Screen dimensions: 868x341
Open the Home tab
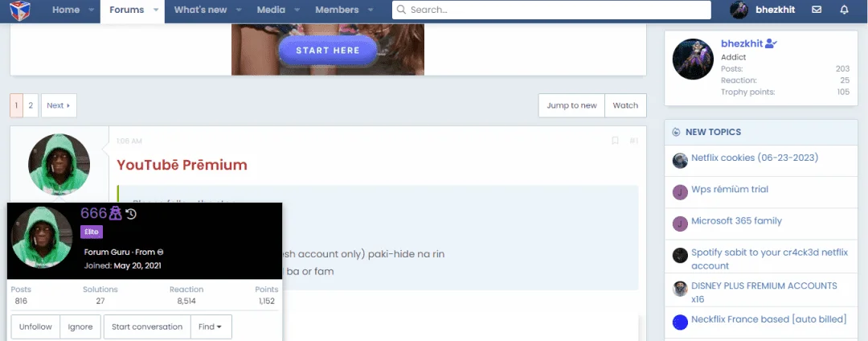point(66,10)
